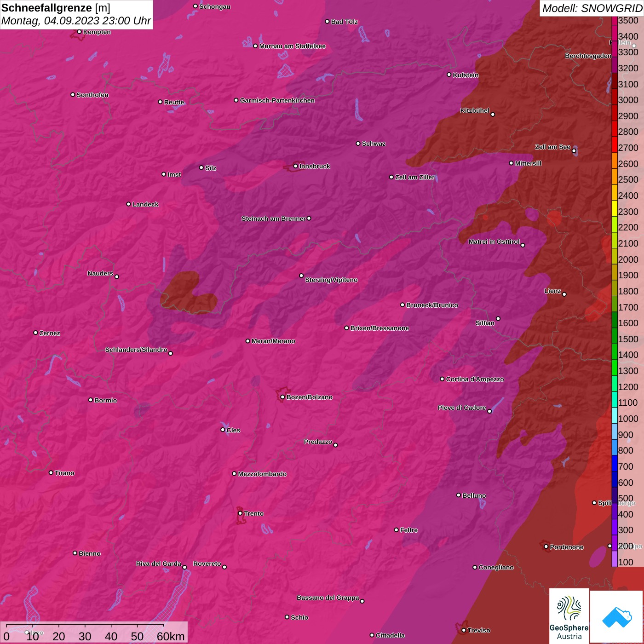The width and height of the screenshot is (644, 644).
Task: Click the Nauders map marker
Action: pyautogui.click(x=117, y=276)
